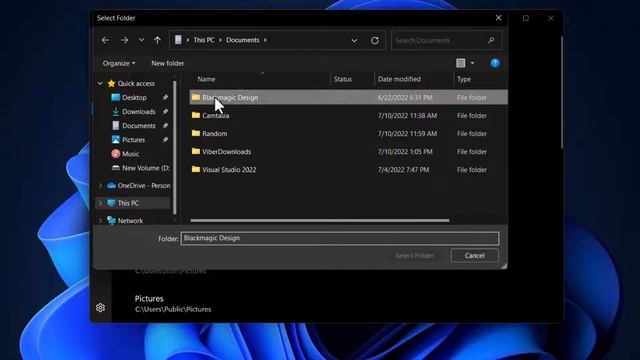640x360 pixels.
Task: Go up one folder level
Action: (158, 40)
